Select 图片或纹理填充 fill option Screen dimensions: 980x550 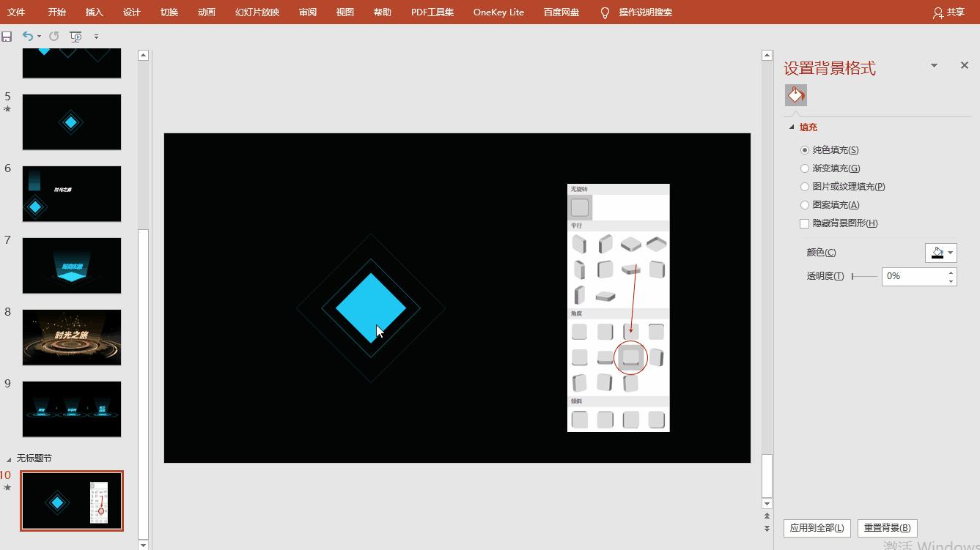pos(805,187)
